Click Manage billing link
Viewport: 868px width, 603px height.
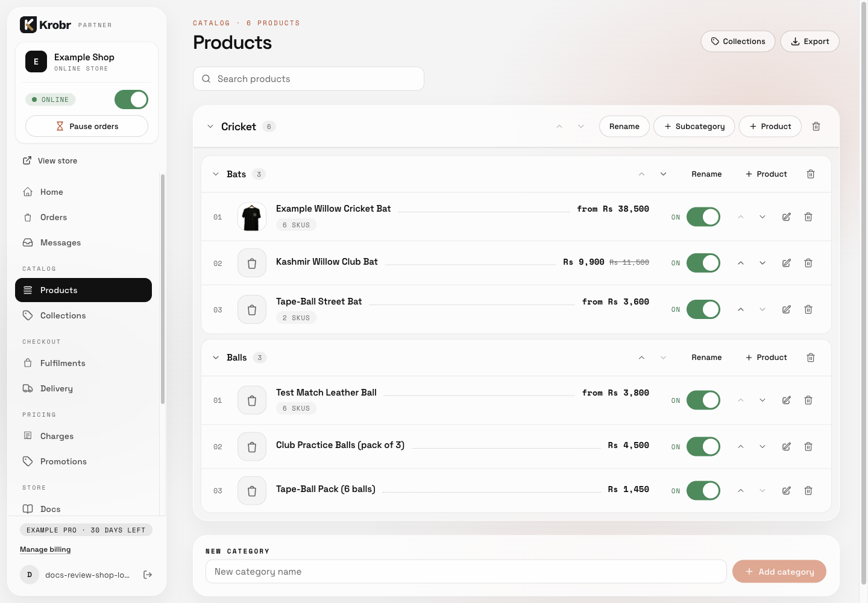click(45, 549)
